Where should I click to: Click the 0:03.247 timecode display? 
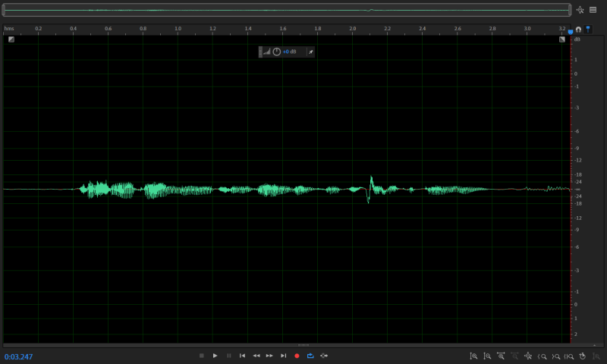tap(18, 356)
